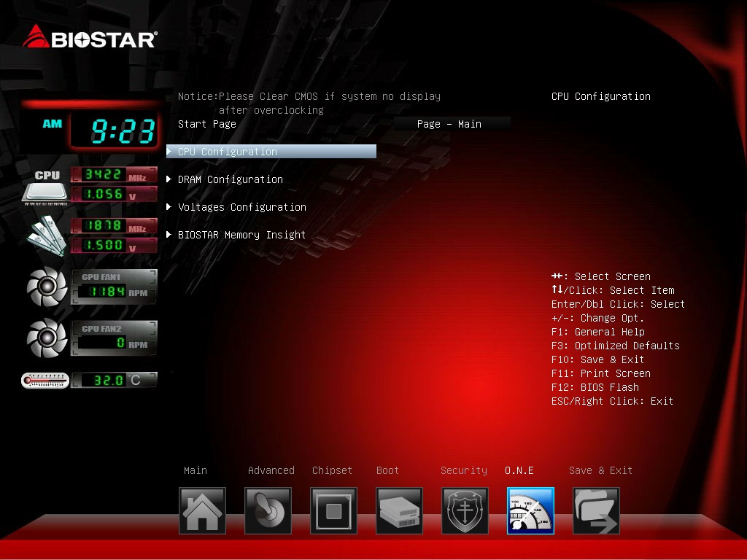Expand the CPU Configuration arrow
The height and width of the screenshot is (560, 747).
point(169,152)
